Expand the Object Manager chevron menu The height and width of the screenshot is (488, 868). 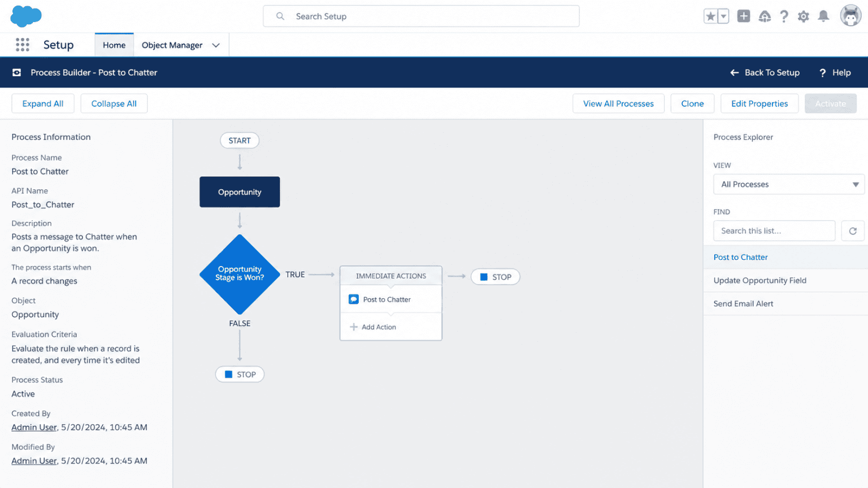coord(216,45)
